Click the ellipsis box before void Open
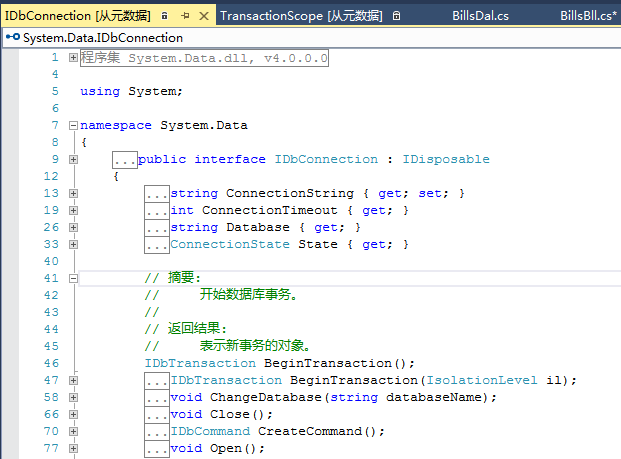621x459 pixels. coord(157,449)
